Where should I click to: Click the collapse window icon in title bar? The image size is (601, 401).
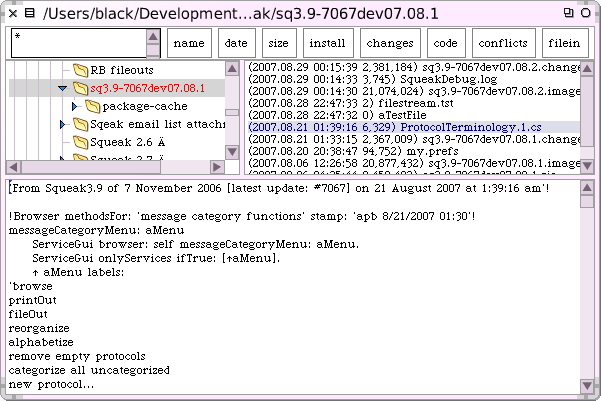tap(584, 13)
